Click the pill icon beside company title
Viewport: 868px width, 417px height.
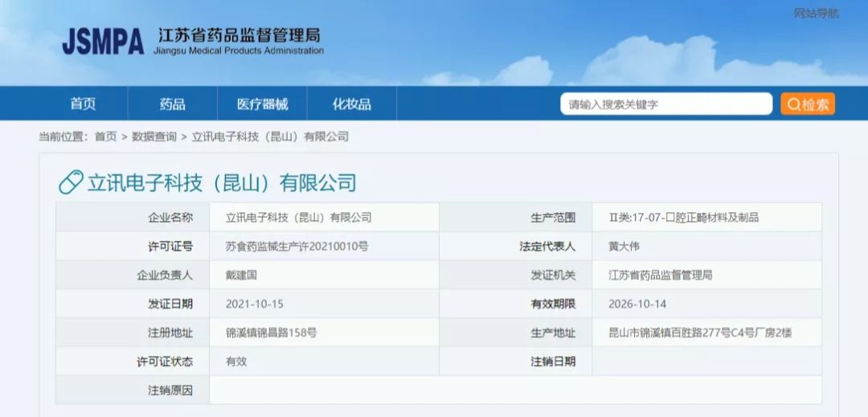(71, 182)
